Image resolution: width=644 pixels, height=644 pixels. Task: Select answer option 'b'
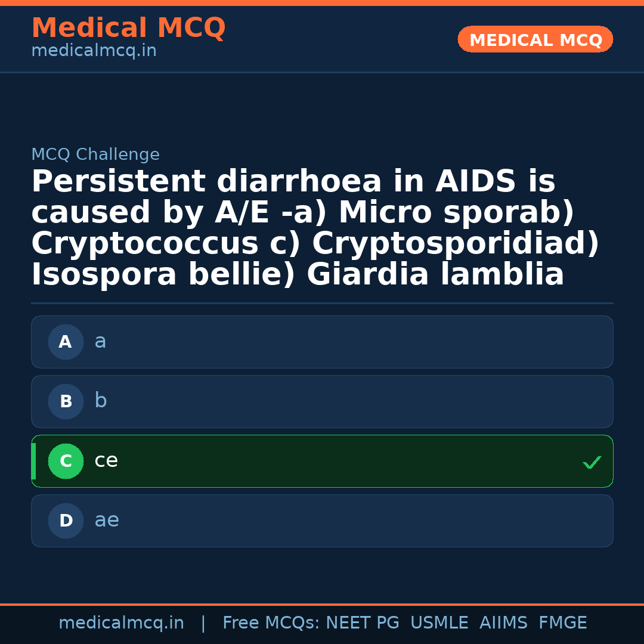[x=322, y=401]
